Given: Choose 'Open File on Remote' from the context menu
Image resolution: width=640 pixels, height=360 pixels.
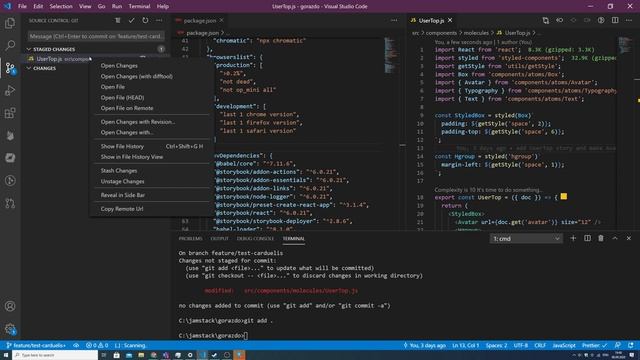Looking at the screenshot, I should coord(127,108).
